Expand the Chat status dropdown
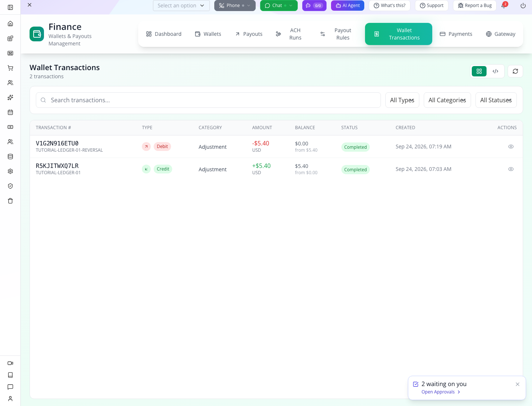This screenshot has width=532, height=406. 279,6
